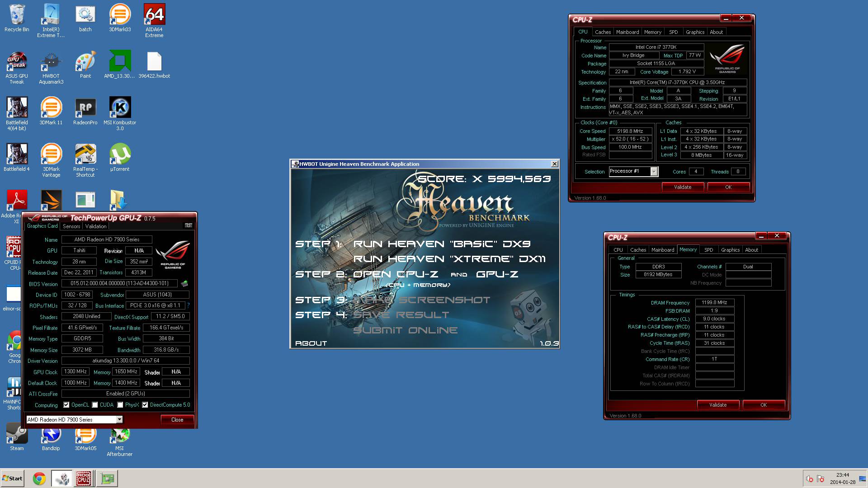Toggle the PhysX checkbox in GPU-Z

point(120,405)
